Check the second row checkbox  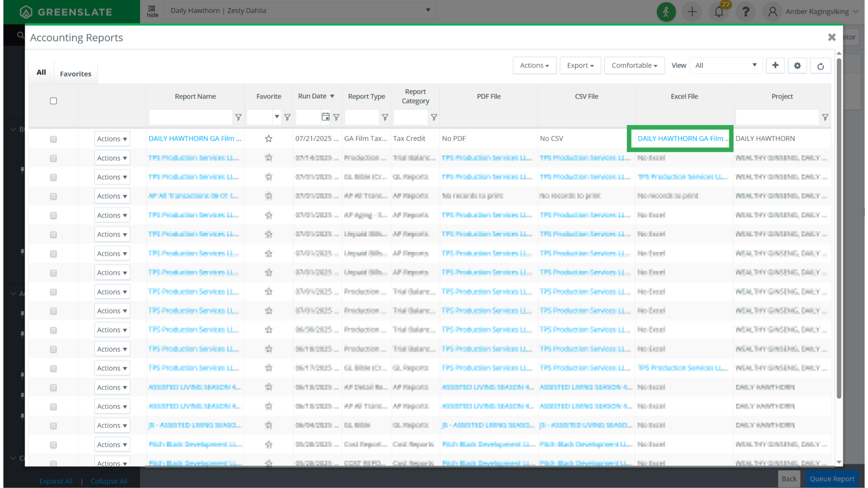(53, 158)
